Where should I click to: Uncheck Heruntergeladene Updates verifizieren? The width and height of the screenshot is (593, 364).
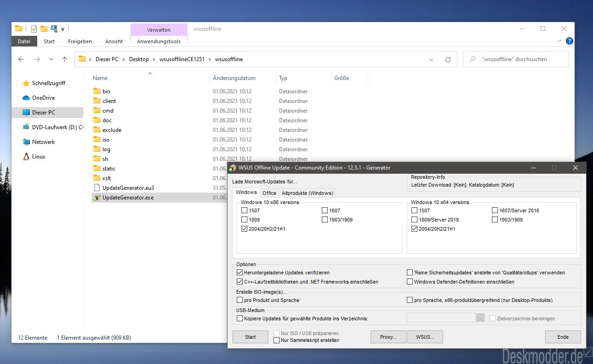pos(239,273)
